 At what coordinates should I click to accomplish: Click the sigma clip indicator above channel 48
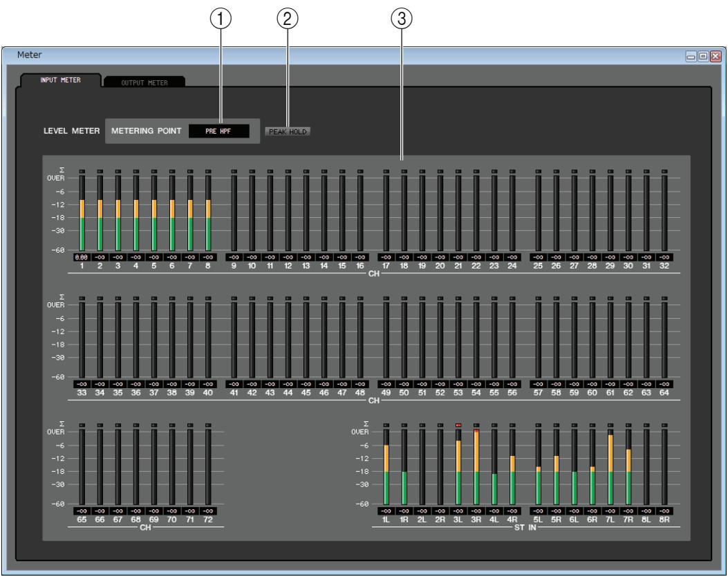coord(360,298)
